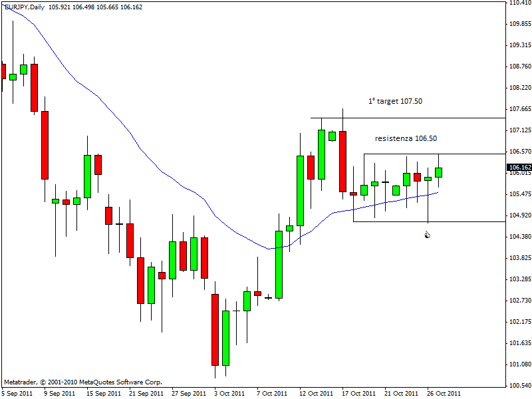Image resolution: width=532 pixels, height=399 pixels.
Task: Click the 110.410 price scale label
Action: point(519,3)
